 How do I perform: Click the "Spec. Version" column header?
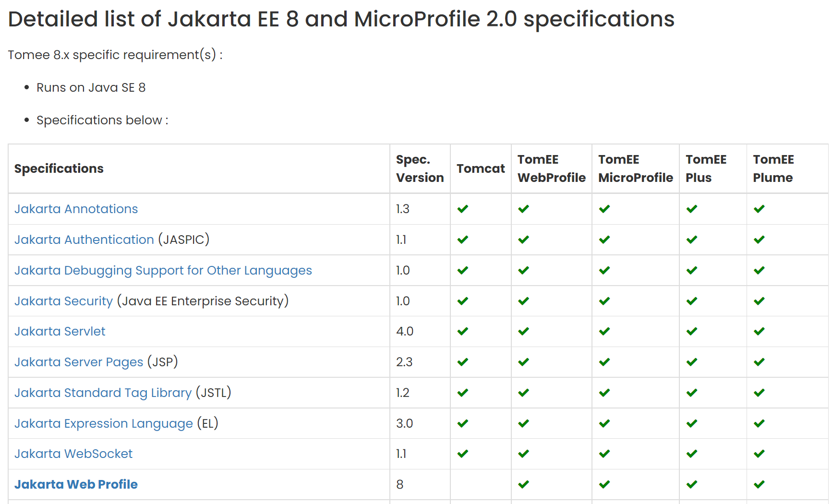pyautogui.click(x=420, y=168)
